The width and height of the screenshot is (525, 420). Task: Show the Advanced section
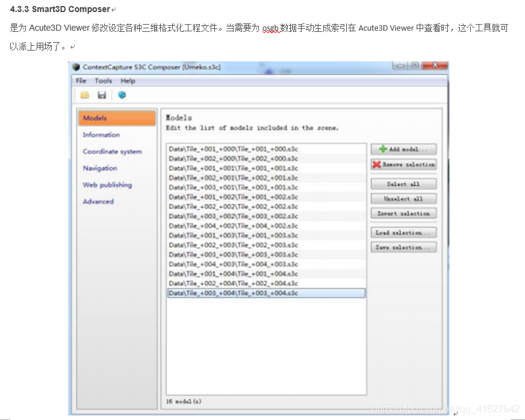(98, 202)
